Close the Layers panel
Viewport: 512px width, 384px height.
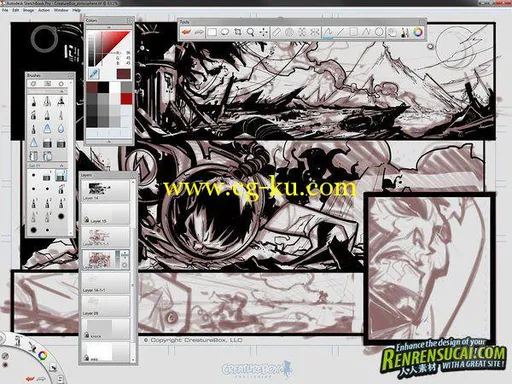(133, 175)
